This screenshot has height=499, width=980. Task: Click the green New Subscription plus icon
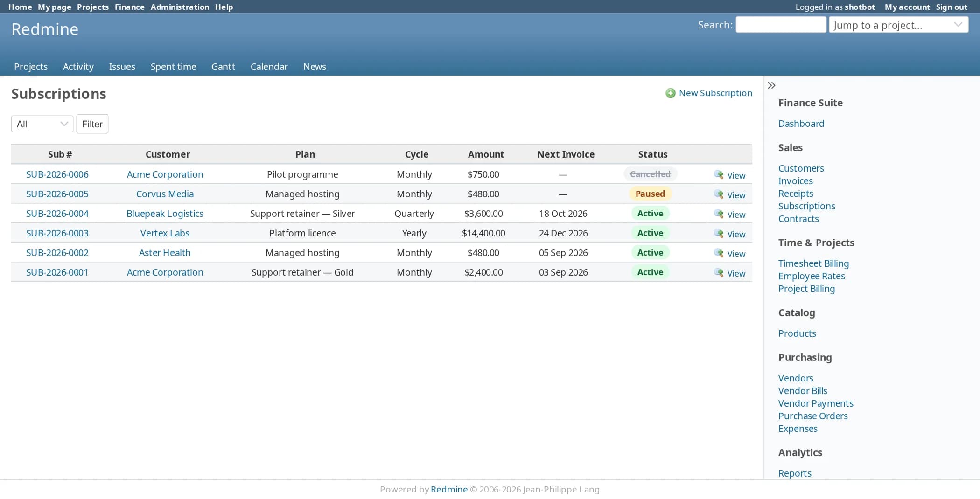(x=671, y=93)
